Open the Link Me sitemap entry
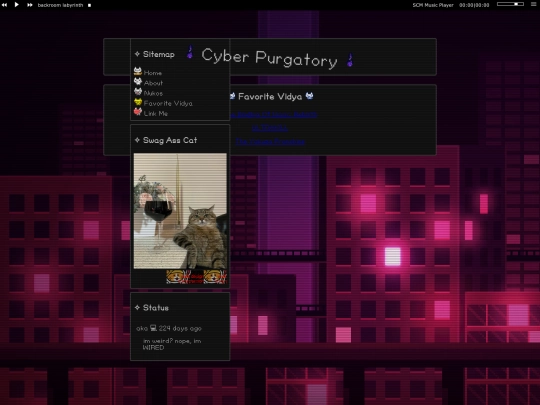This screenshot has width=540, height=405. [x=156, y=114]
